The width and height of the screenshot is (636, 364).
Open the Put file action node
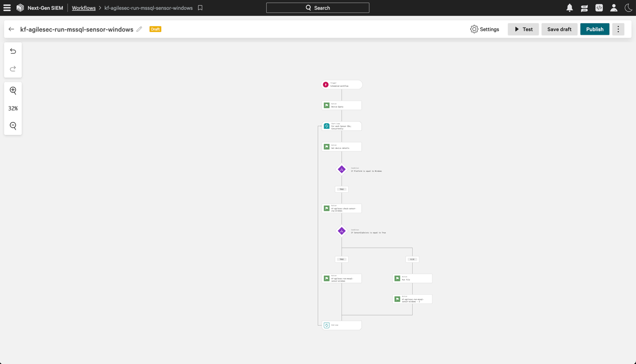point(412,278)
